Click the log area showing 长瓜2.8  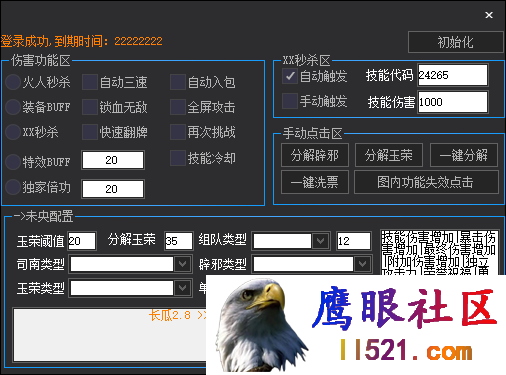110,335
